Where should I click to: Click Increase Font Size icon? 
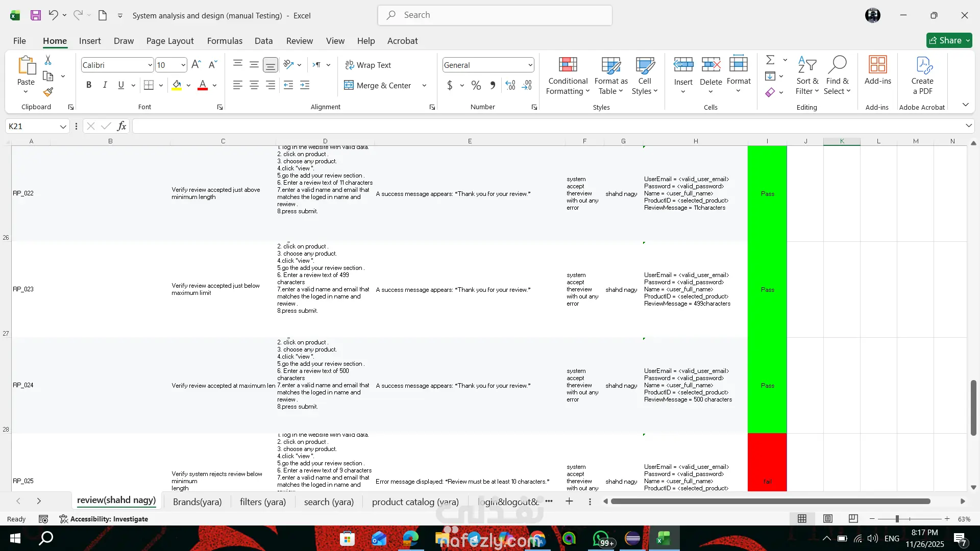point(196,65)
